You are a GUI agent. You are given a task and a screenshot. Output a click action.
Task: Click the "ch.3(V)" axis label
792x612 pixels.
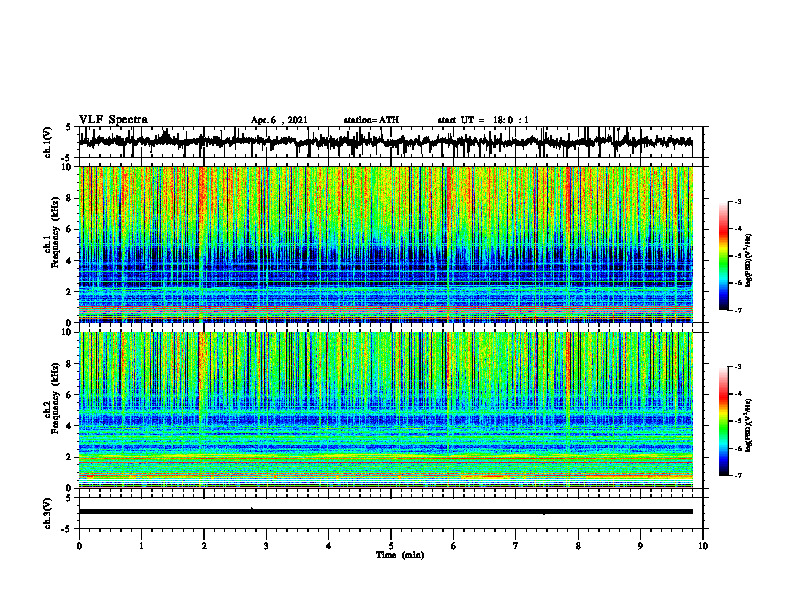pyautogui.click(x=47, y=513)
